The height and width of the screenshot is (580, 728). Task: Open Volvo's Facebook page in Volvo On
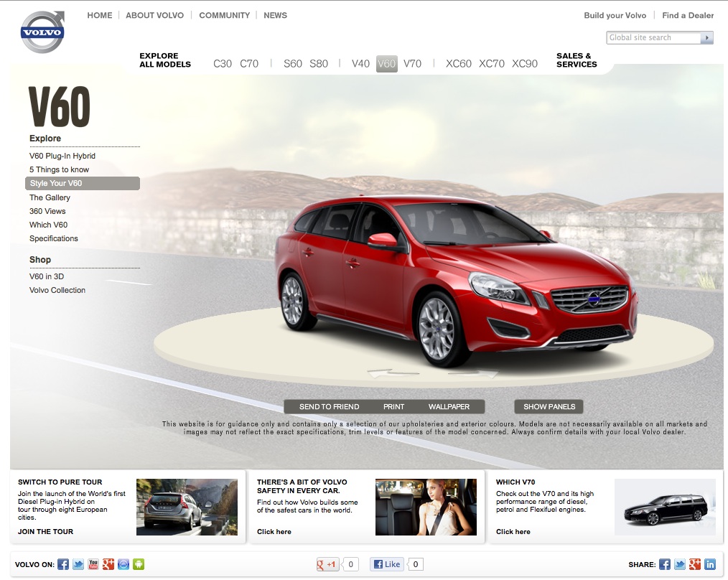[x=63, y=564]
